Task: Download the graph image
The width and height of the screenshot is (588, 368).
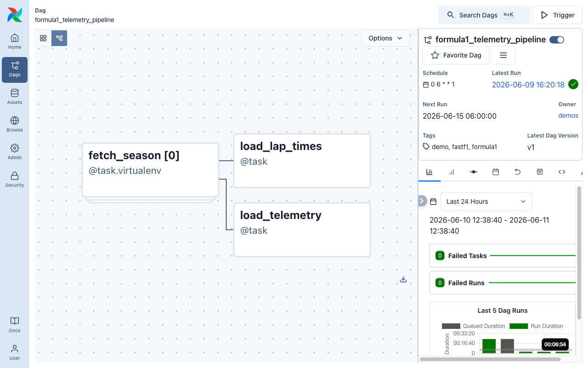Action: [x=403, y=279]
